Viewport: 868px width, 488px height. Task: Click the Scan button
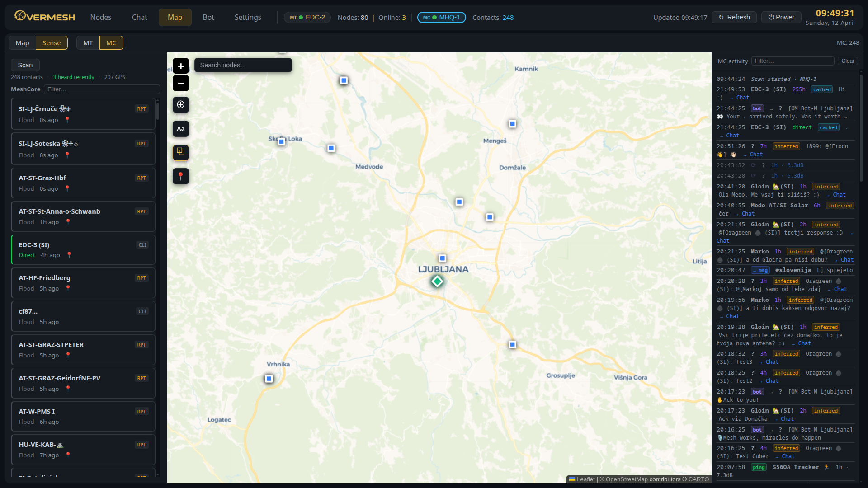pos(25,65)
